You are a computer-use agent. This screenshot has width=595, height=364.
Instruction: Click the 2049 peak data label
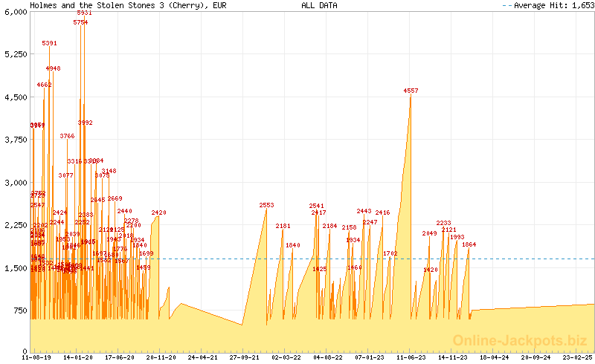pos(429,233)
